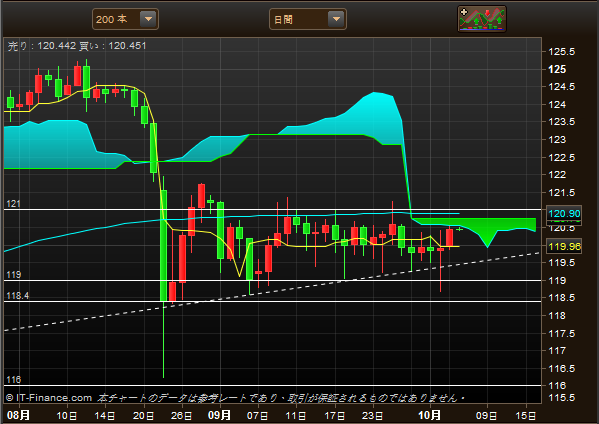Click the 10月 month marker on time axis
This screenshot has width=599, height=424.
[429, 415]
